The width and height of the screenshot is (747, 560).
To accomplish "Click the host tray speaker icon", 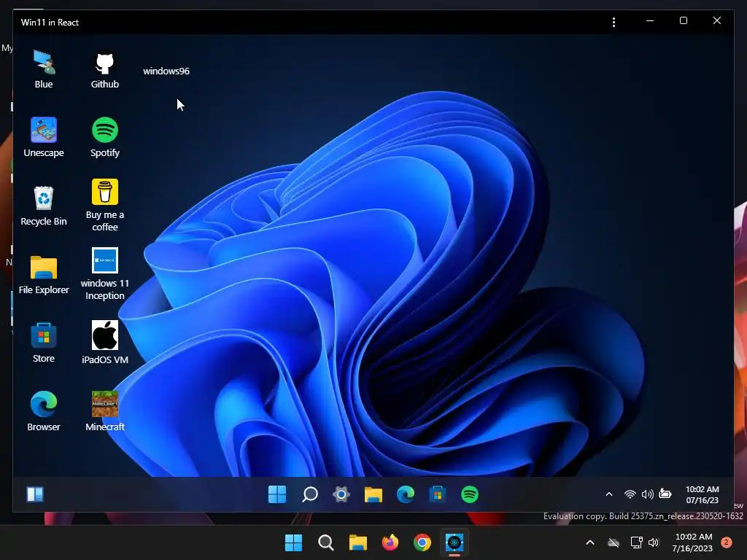I will [x=654, y=542].
